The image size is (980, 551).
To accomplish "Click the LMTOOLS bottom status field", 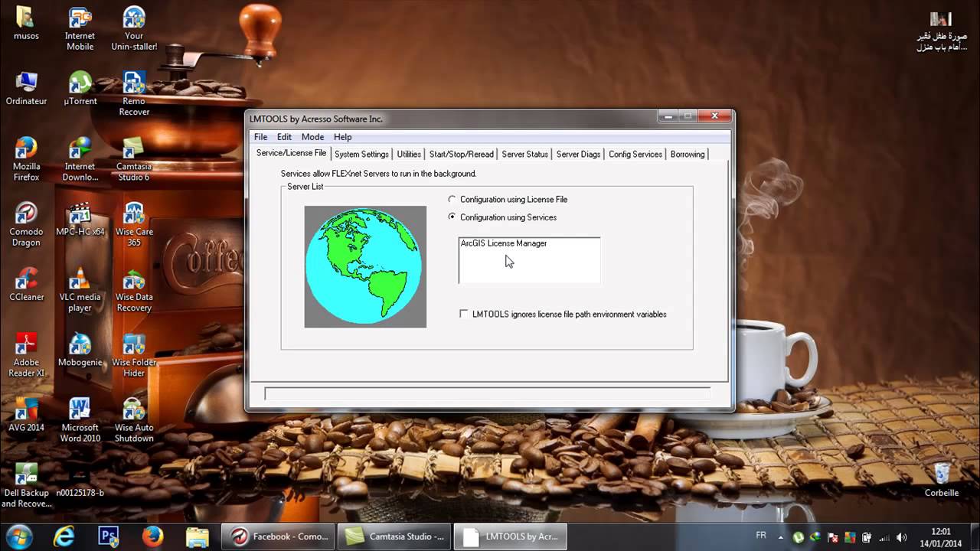I will coord(487,393).
